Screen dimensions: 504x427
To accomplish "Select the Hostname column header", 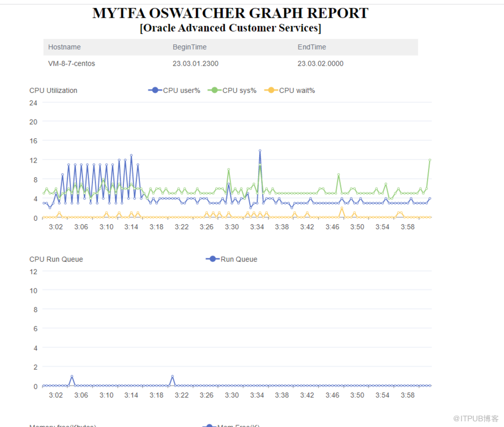I will [64, 47].
